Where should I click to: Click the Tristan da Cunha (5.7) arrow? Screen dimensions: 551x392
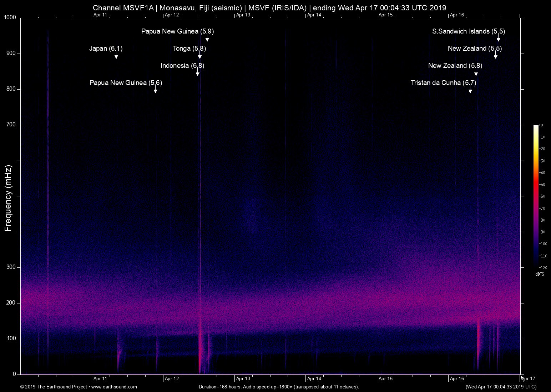(470, 90)
